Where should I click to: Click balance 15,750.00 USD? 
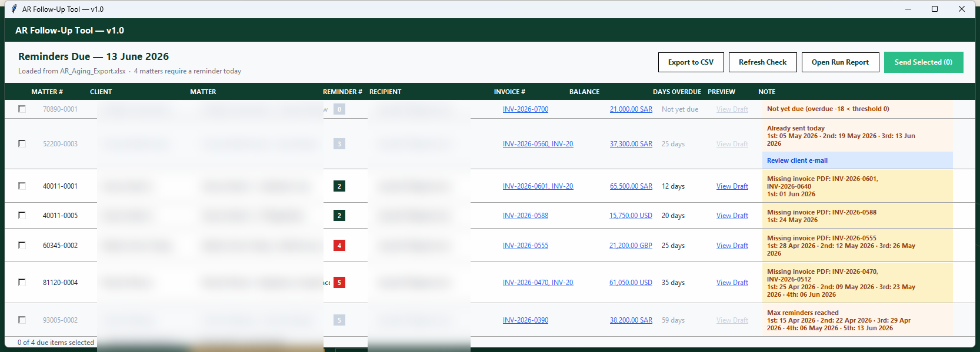coord(631,216)
